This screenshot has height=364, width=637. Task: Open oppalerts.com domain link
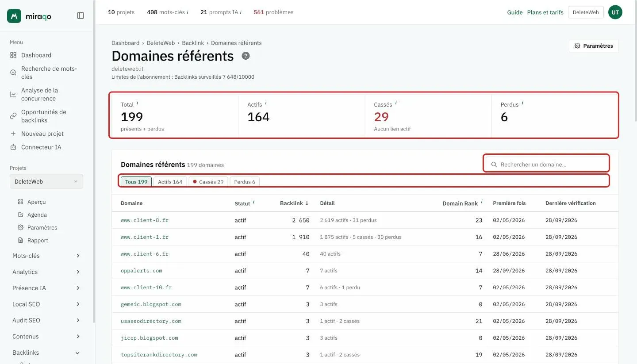(142, 271)
